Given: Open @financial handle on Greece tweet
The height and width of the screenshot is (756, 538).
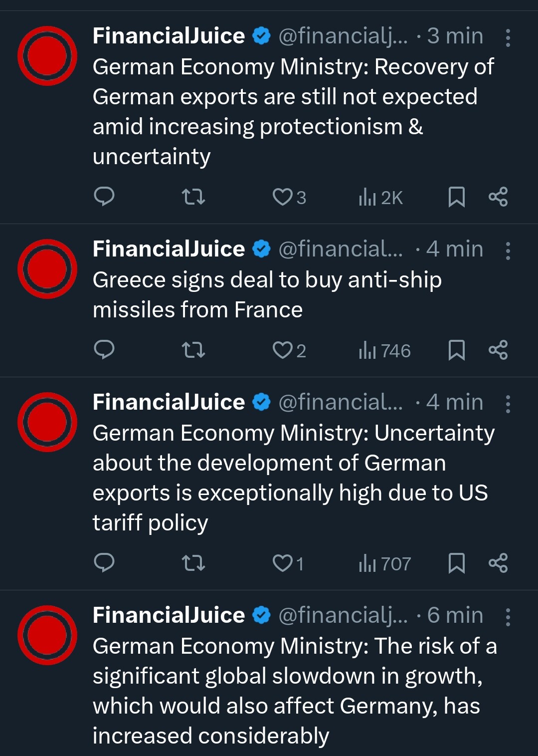Looking at the screenshot, I should [x=341, y=249].
